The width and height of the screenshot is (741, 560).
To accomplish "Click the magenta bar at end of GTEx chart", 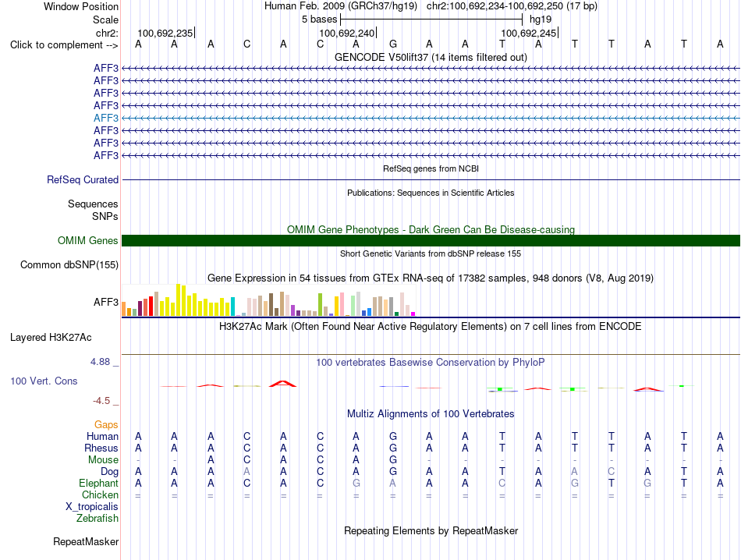I will (413, 314).
